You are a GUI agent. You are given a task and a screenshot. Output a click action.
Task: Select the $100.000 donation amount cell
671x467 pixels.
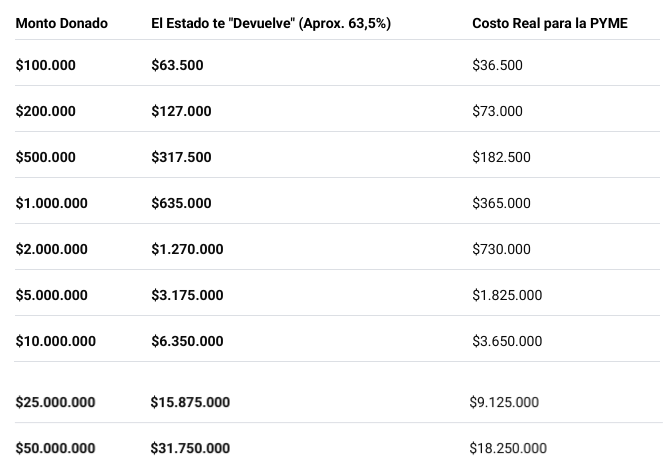coord(46,65)
